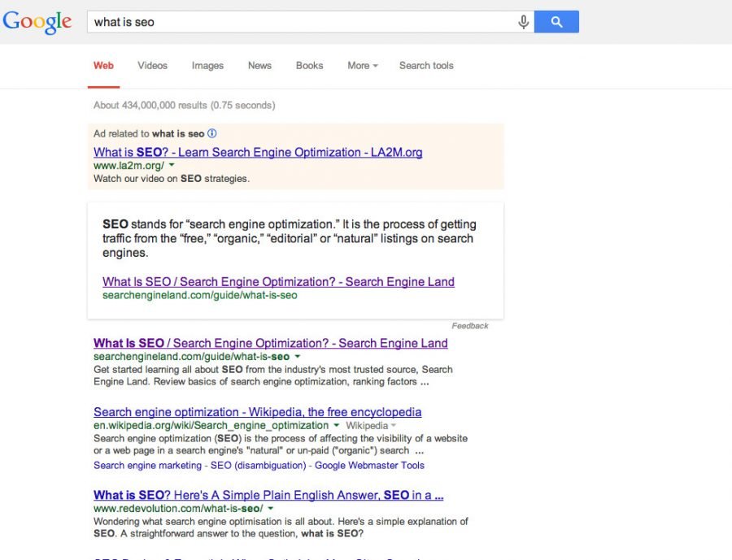Click the searchengineland.com URL in answer box
Screen dimensions: 732x560
click(200, 295)
